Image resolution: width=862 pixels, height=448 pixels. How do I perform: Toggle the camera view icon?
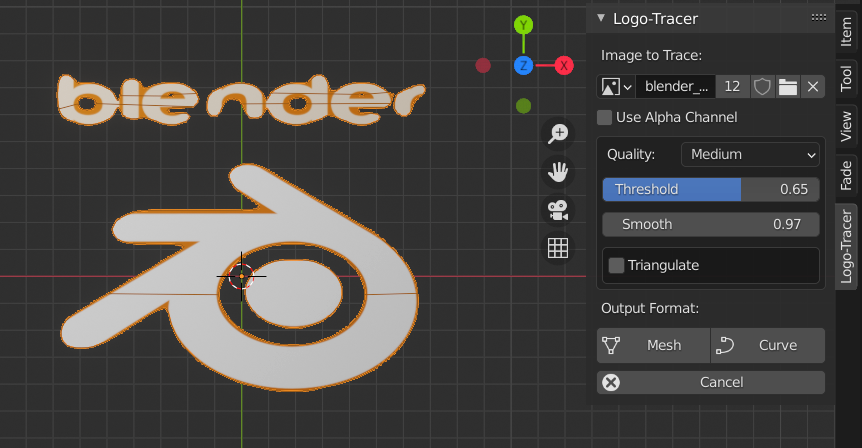pyautogui.click(x=558, y=210)
